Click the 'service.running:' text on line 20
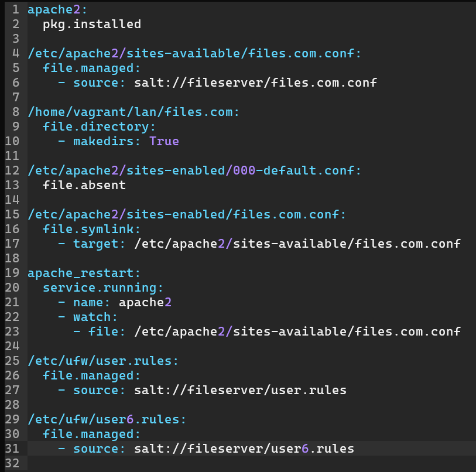Viewport: 476px width, 472px height. pos(104,288)
